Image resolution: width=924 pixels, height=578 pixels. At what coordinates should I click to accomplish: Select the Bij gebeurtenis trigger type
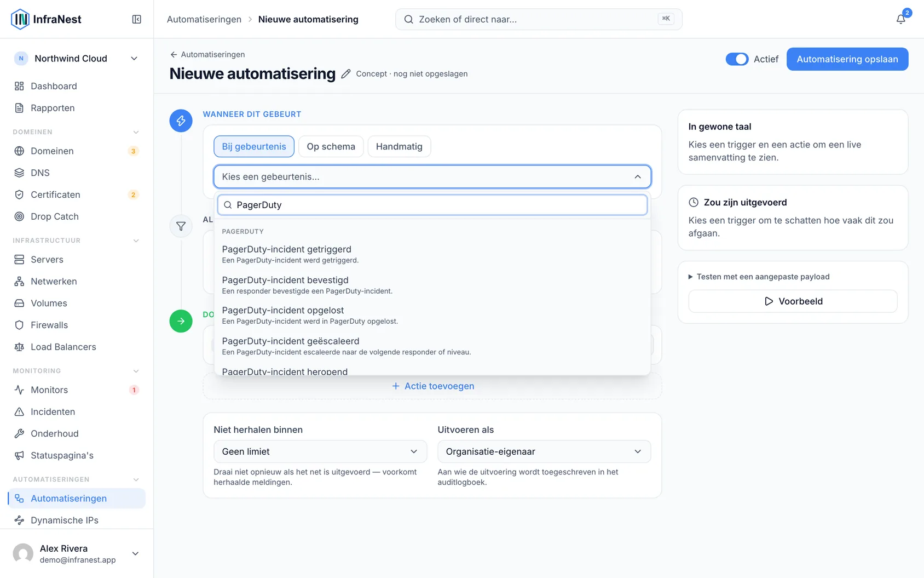(254, 146)
